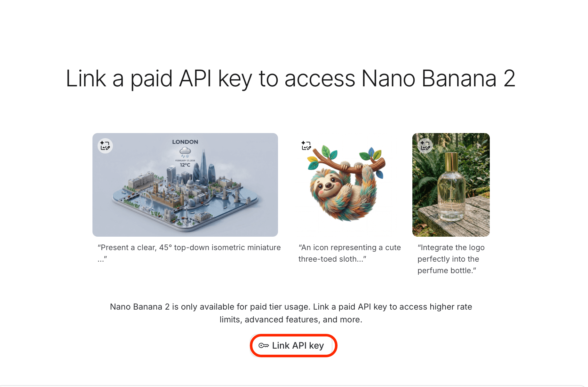
Task: Select the "An icon representing a cute three-toed sloth" prompt
Action: (x=349, y=253)
